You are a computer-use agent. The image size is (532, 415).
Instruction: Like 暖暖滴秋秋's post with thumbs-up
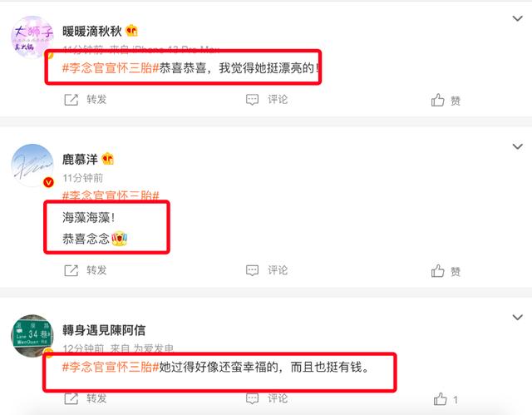pyautogui.click(x=438, y=100)
